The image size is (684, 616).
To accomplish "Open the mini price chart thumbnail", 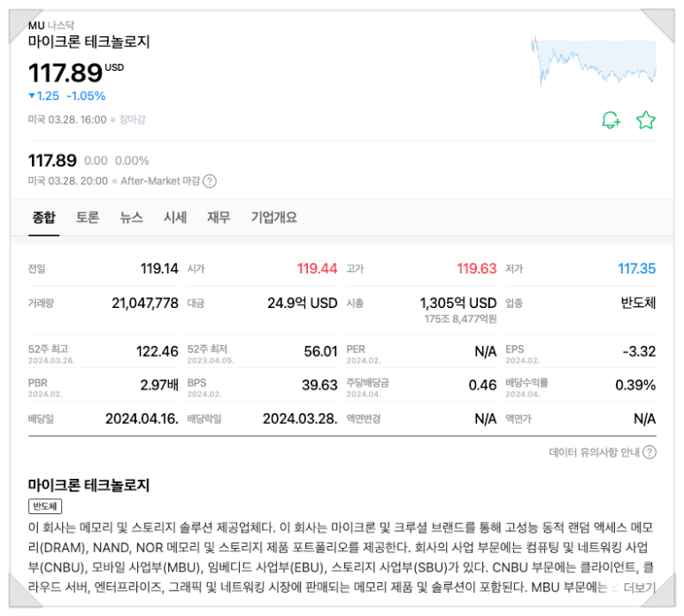I will tap(594, 61).
